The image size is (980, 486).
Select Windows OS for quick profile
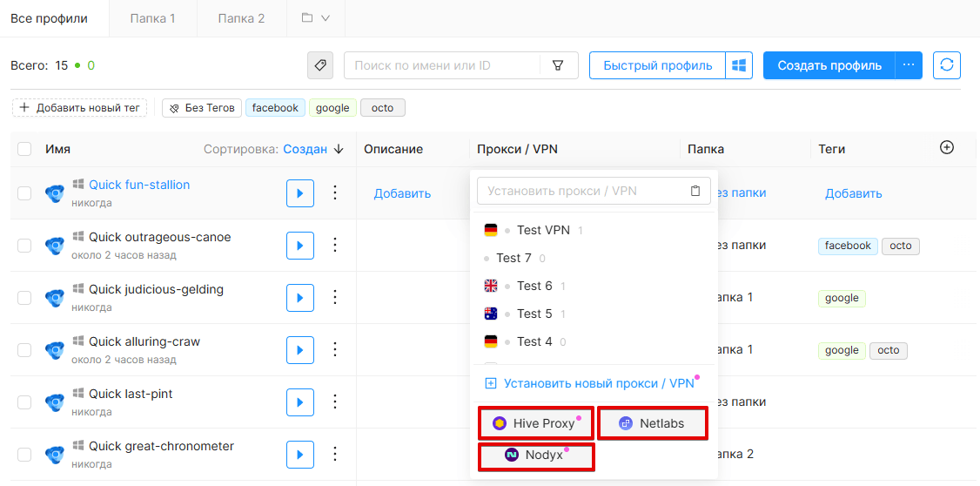coord(740,65)
